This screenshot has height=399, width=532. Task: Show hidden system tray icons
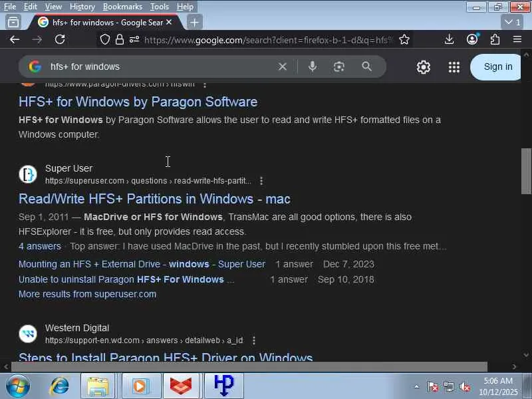coord(417,386)
